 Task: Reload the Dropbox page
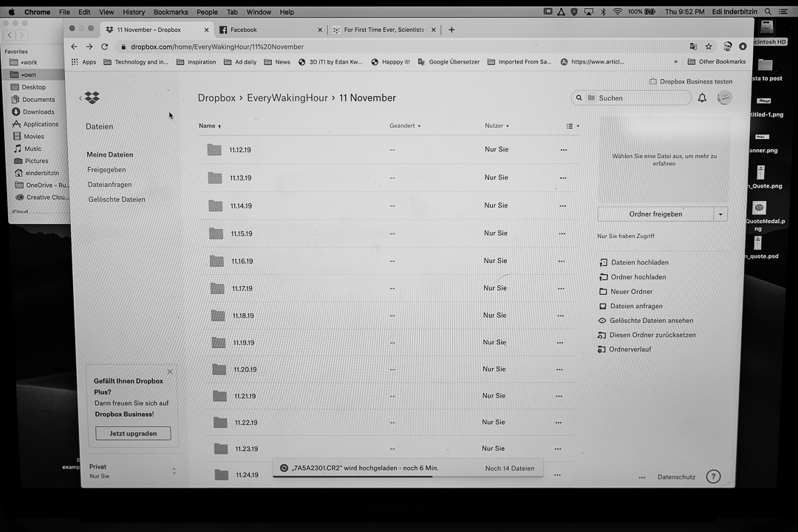tap(104, 47)
